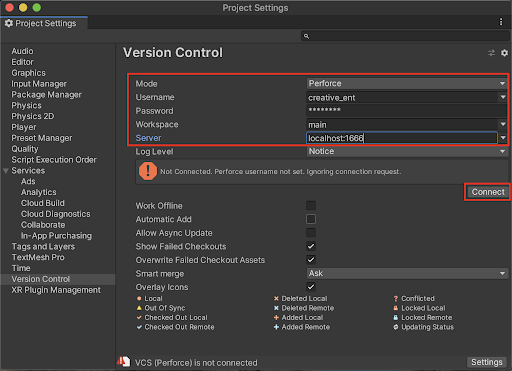Open the Log Level dropdown showing Notice
Viewport: 512px width, 371px height.
tap(407, 151)
